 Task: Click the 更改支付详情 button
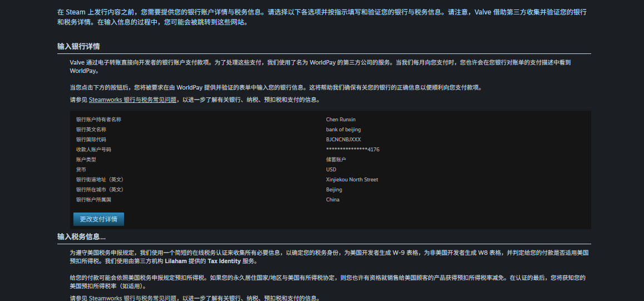[x=98, y=219]
